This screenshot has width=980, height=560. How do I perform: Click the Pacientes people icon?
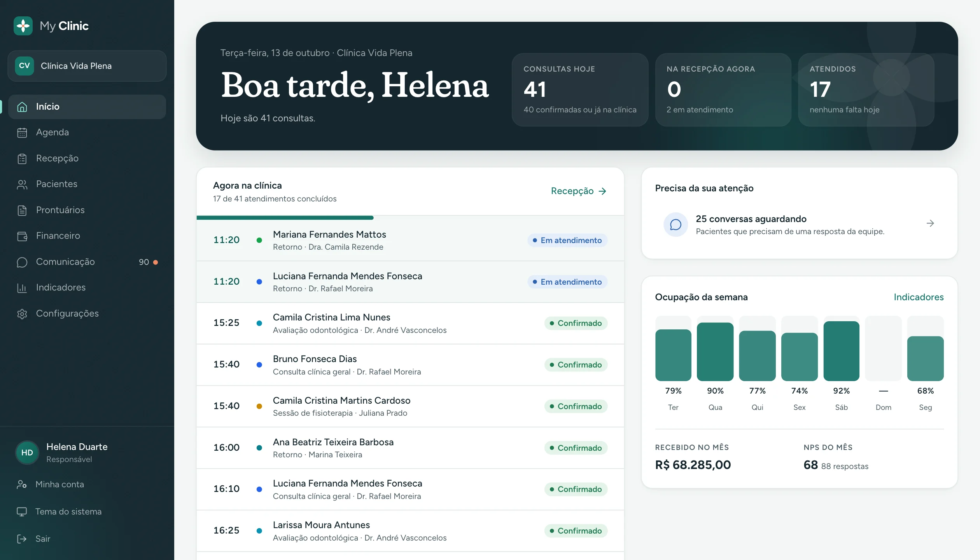pyautogui.click(x=22, y=184)
